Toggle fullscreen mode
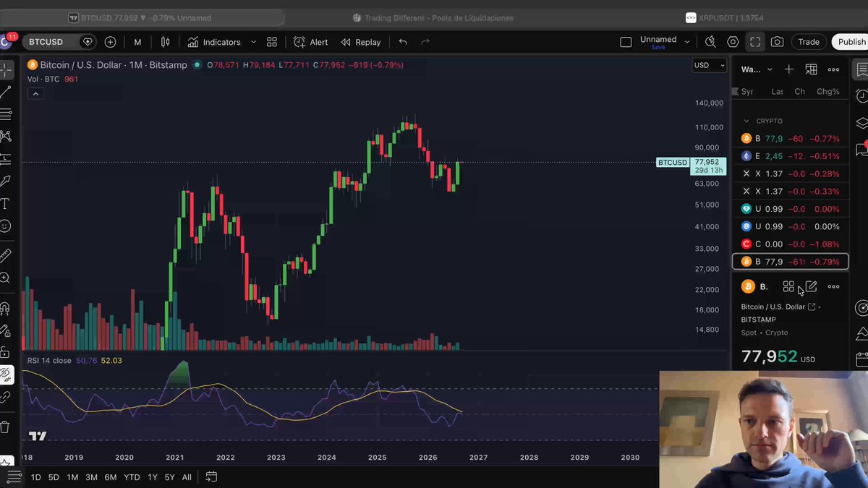The image size is (868, 488). [755, 42]
